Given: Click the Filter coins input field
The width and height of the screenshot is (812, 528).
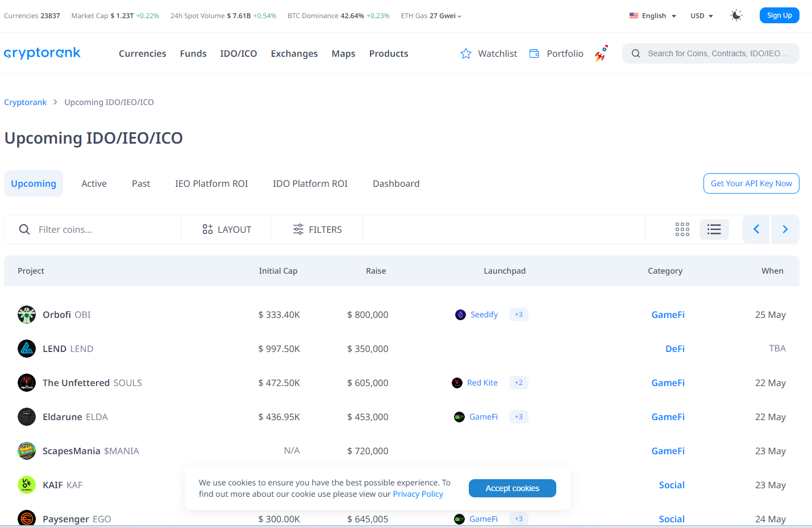Looking at the screenshot, I should (x=102, y=229).
